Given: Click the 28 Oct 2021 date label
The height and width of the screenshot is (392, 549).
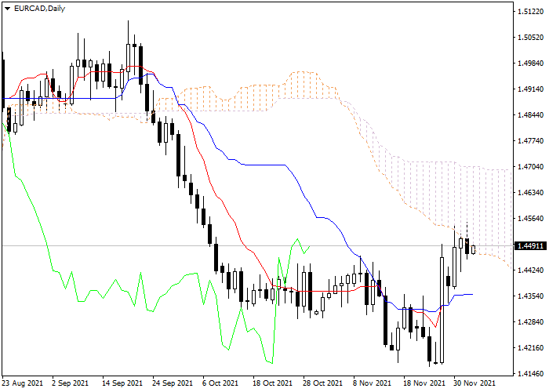Looking at the screenshot, I should [323, 383].
